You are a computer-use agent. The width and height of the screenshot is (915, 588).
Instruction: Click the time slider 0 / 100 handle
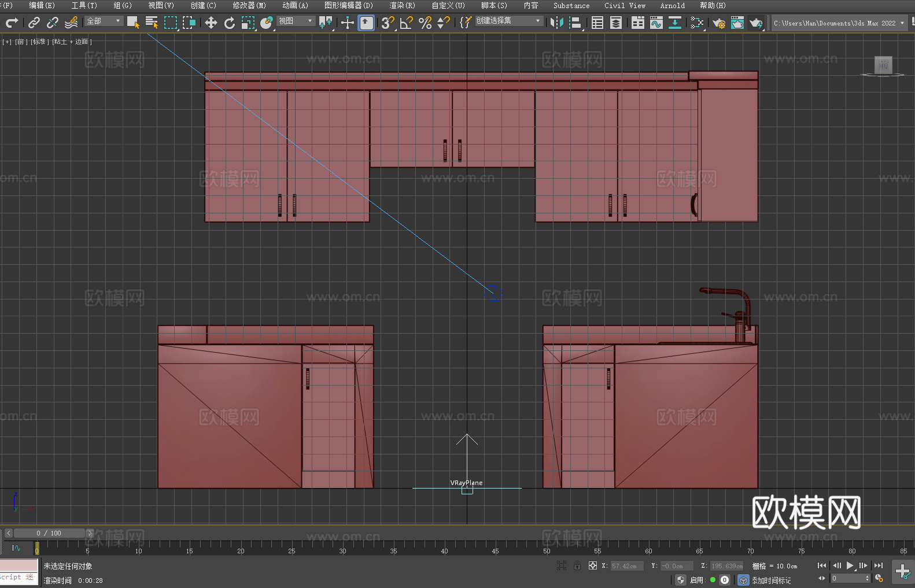pos(49,533)
